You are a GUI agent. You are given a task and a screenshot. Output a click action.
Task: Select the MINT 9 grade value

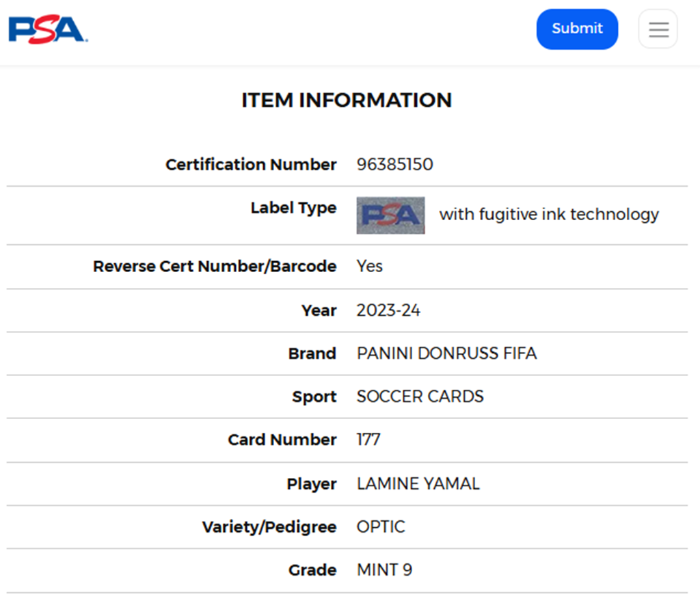pos(384,570)
